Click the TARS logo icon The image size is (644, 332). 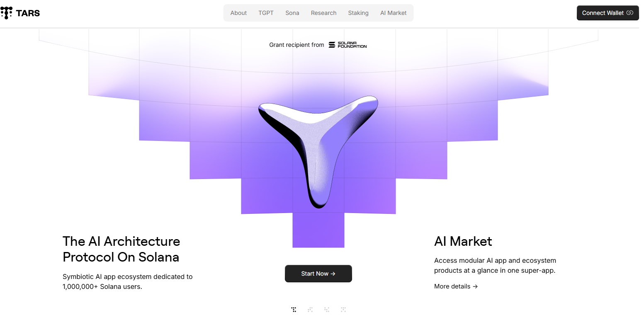pos(7,13)
